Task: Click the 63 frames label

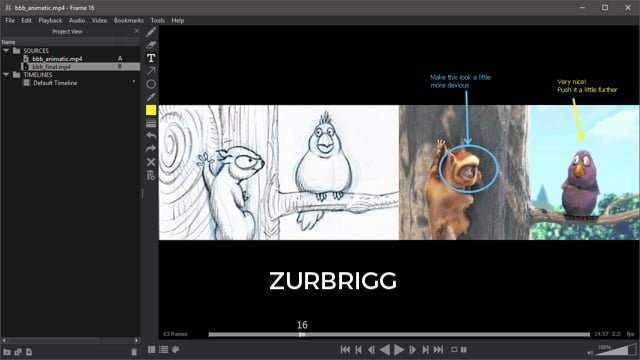Action: pos(175,334)
